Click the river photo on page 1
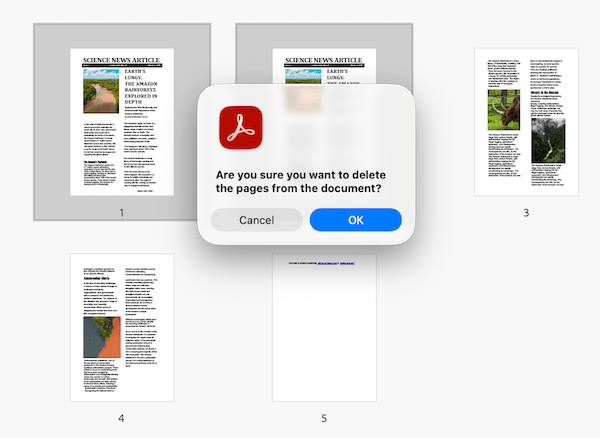Viewport: 600px width, 438px height. [101, 91]
